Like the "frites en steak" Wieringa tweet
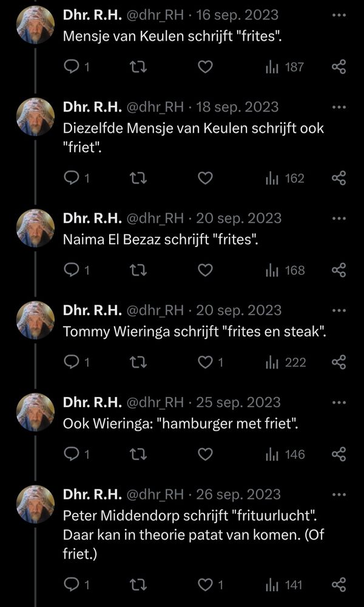This screenshot has height=607, width=364. click(206, 362)
